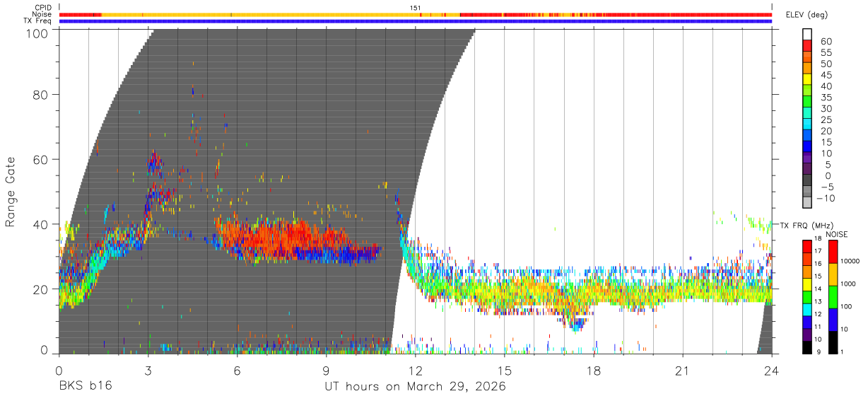Pick the blue ELEV swatch between 10 and 15

click(x=807, y=147)
